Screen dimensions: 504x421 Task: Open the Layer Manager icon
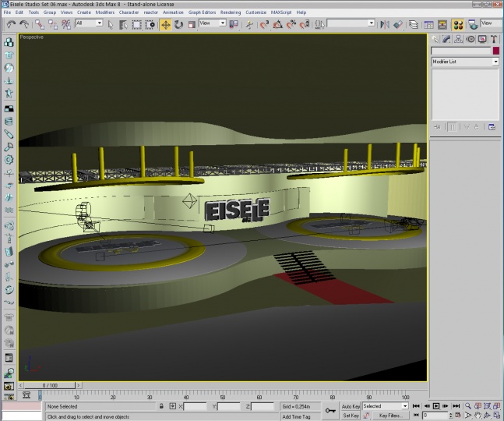coord(414,24)
